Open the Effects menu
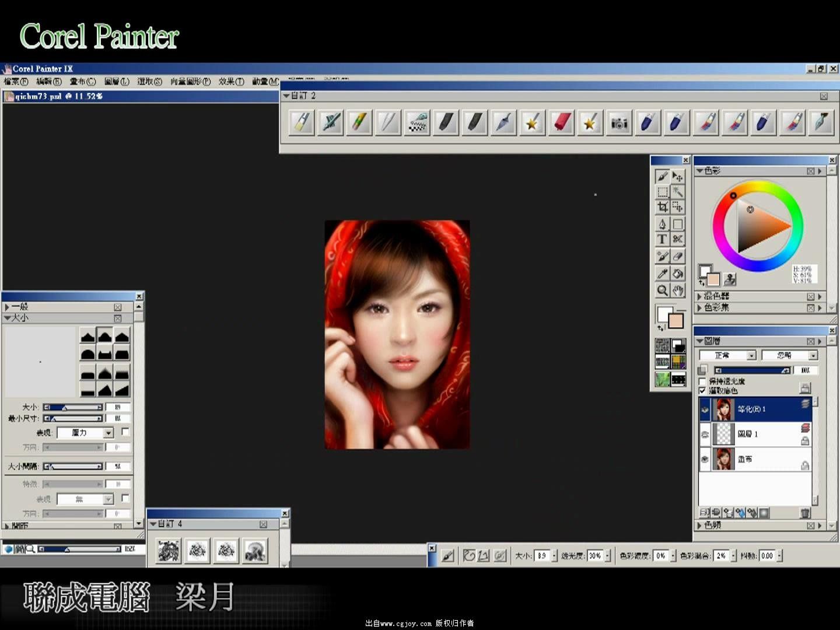The height and width of the screenshot is (630, 840). (x=232, y=82)
